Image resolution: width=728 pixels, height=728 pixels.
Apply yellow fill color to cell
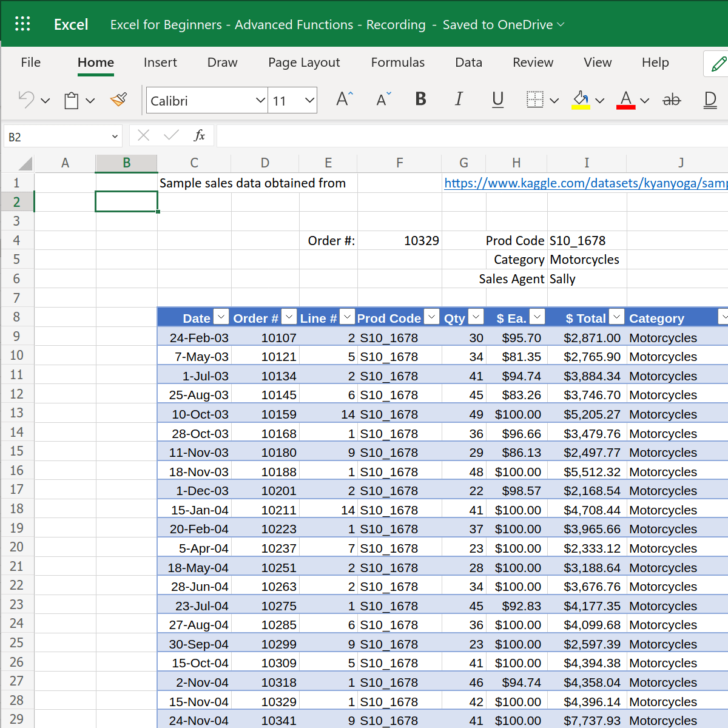[581, 99]
